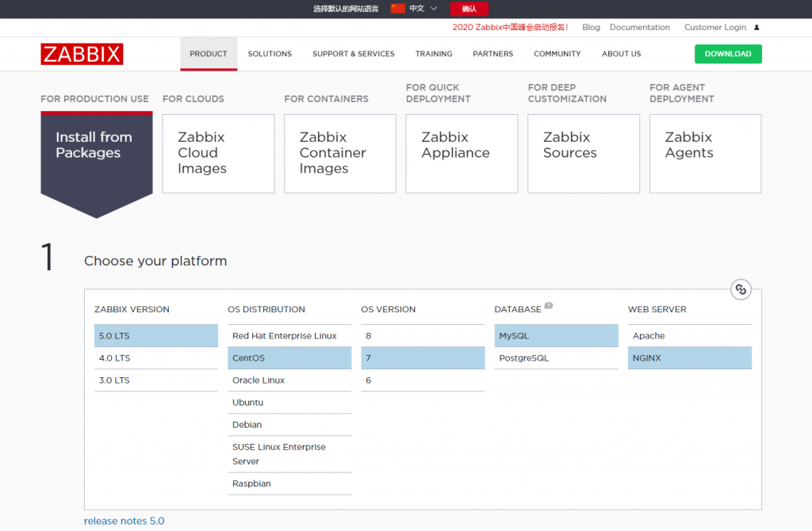Click the user icon beside Customer Login
Screen dimensions: 812x531
[756, 28]
